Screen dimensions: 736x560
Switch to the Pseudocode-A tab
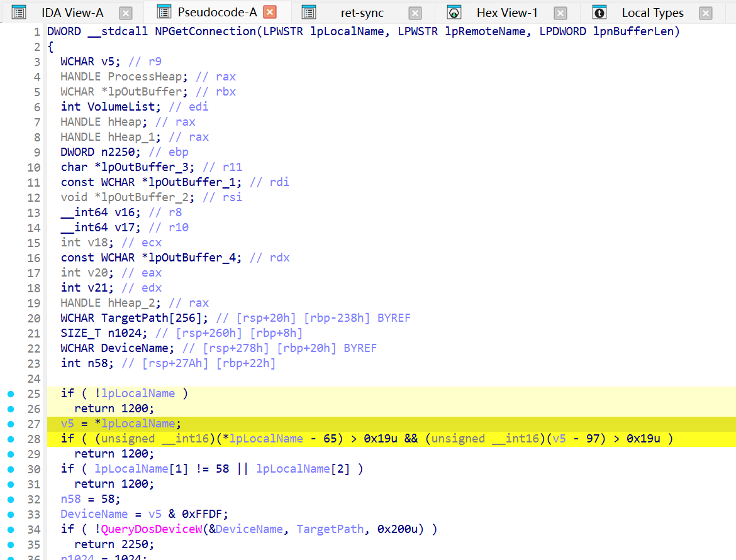point(217,12)
